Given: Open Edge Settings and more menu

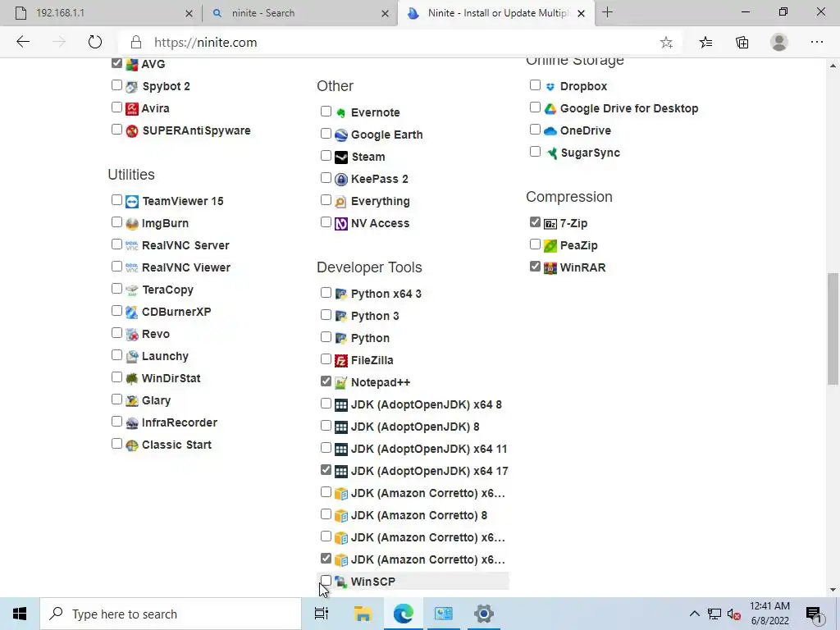Looking at the screenshot, I should point(817,43).
